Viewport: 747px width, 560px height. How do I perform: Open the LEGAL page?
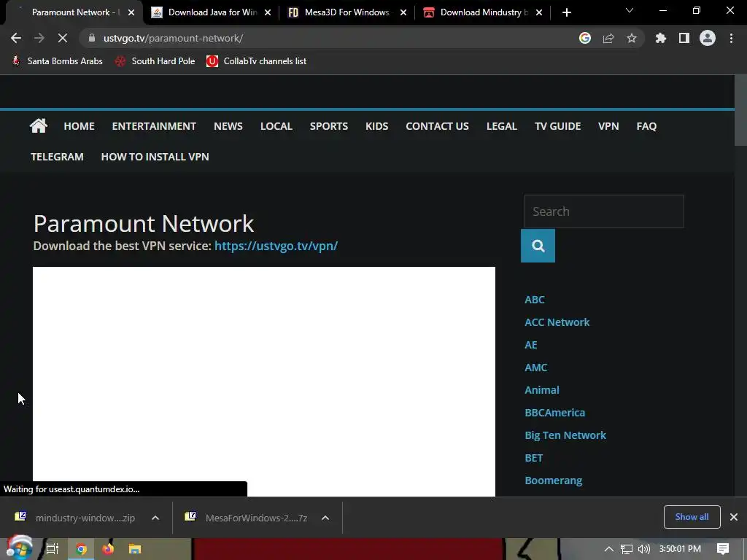tap(502, 126)
